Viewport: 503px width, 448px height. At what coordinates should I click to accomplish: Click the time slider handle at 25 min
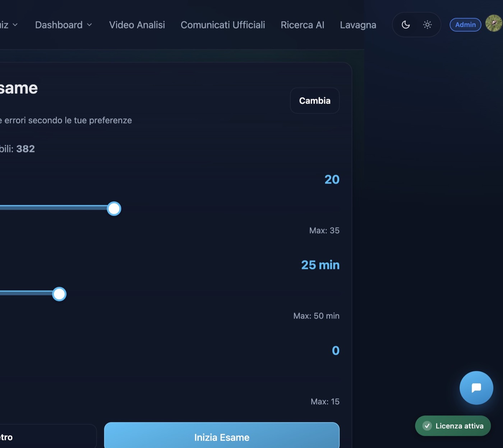click(59, 294)
